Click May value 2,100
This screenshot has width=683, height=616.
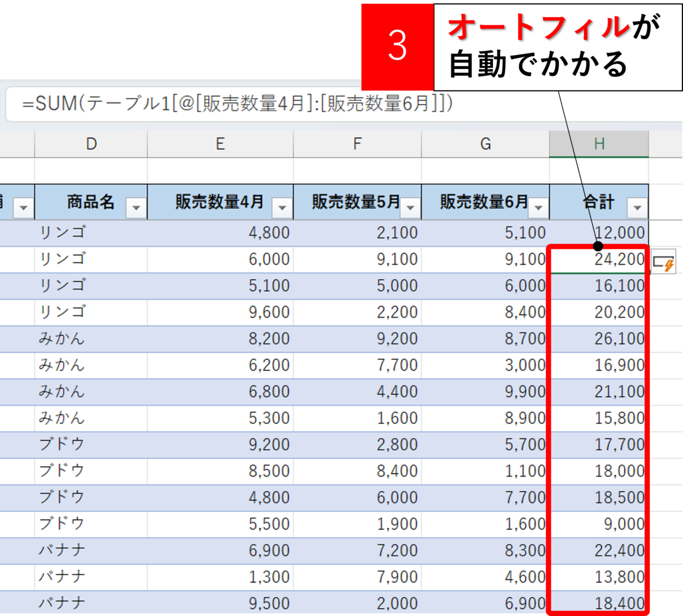357,233
